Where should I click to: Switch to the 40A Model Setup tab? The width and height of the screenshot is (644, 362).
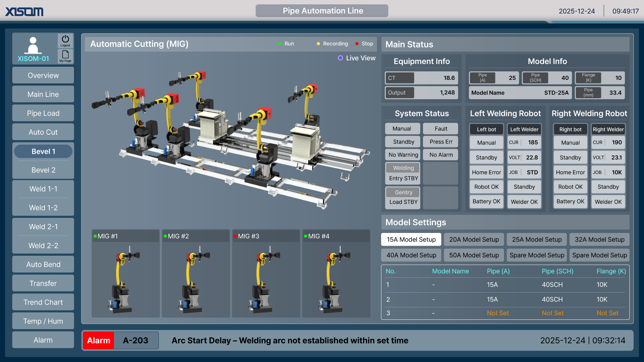pyautogui.click(x=411, y=255)
